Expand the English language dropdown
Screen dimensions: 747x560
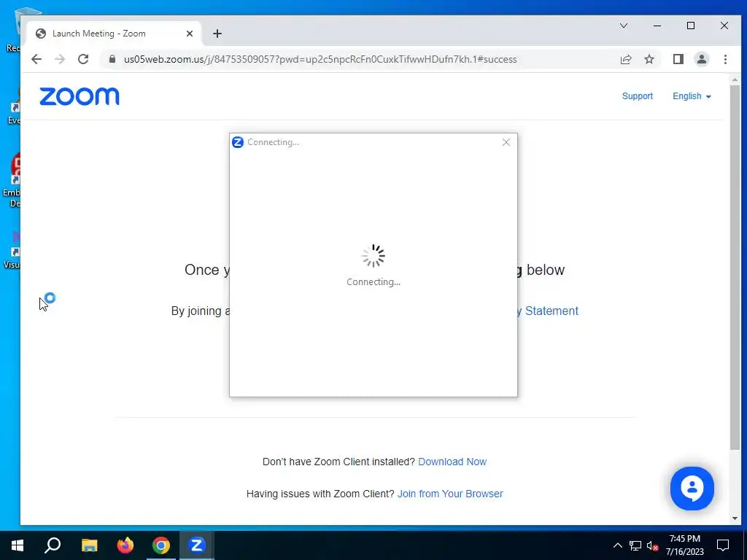[x=692, y=96]
